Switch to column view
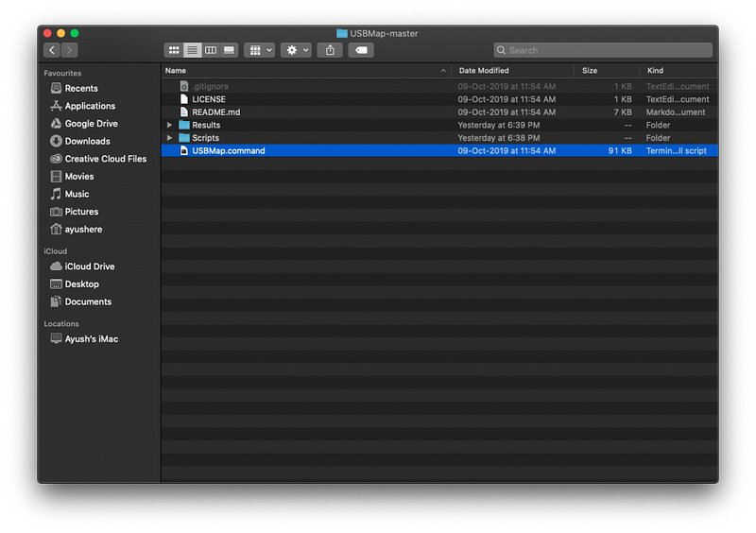Viewport: 756px width, 533px height. click(x=210, y=50)
